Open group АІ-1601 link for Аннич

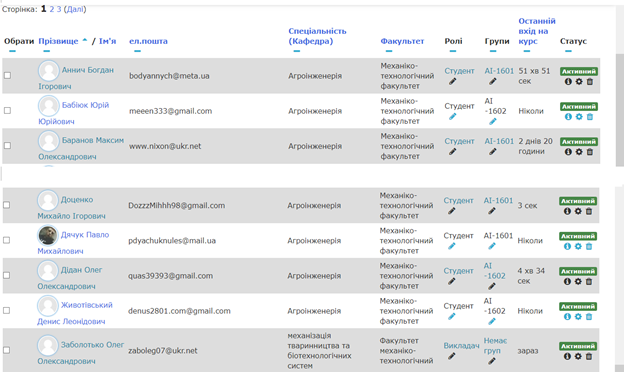tap(499, 71)
